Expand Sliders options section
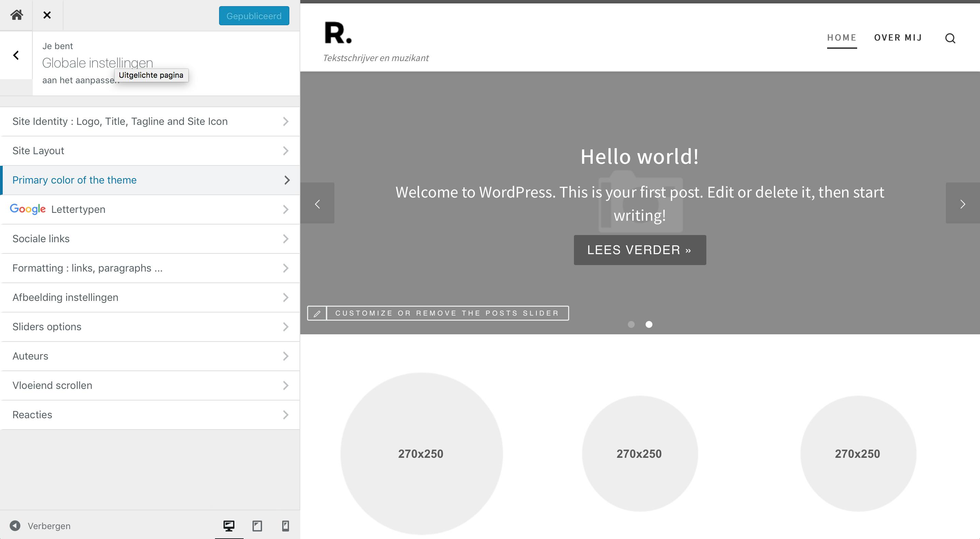Viewport: 980px width, 539px height. pyautogui.click(x=150, y=327)
